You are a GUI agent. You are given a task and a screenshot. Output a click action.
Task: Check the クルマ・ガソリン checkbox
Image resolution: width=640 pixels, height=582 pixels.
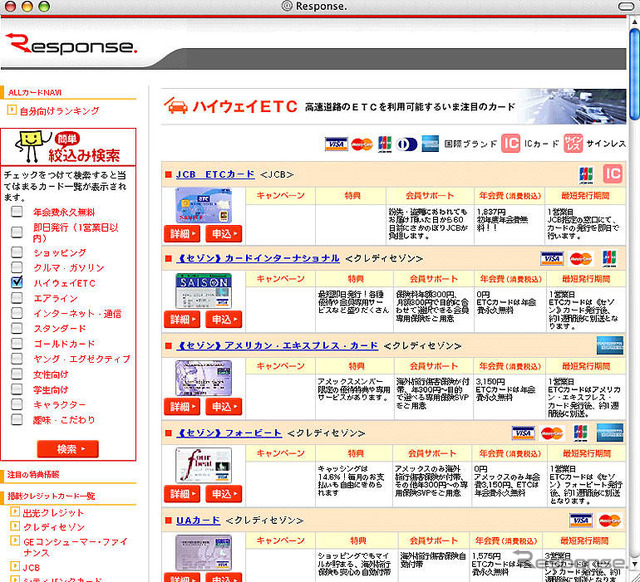click(x=17, y=267)
